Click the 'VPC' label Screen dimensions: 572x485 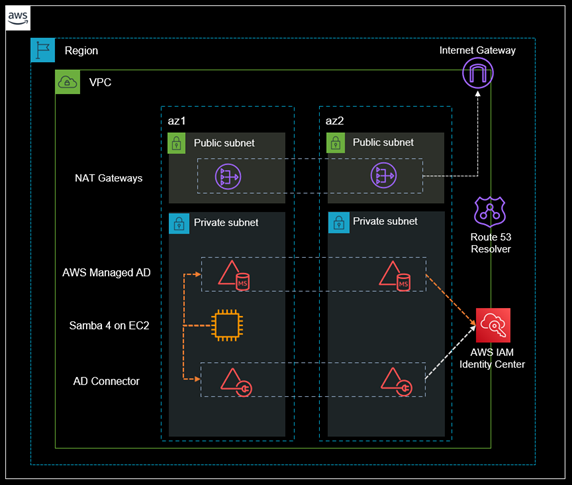[x=100, y=82]
